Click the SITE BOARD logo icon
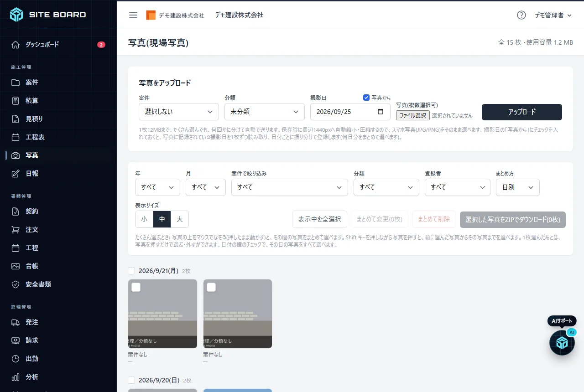The width and height of the screenshot is (584, 392). click(16, 15)
